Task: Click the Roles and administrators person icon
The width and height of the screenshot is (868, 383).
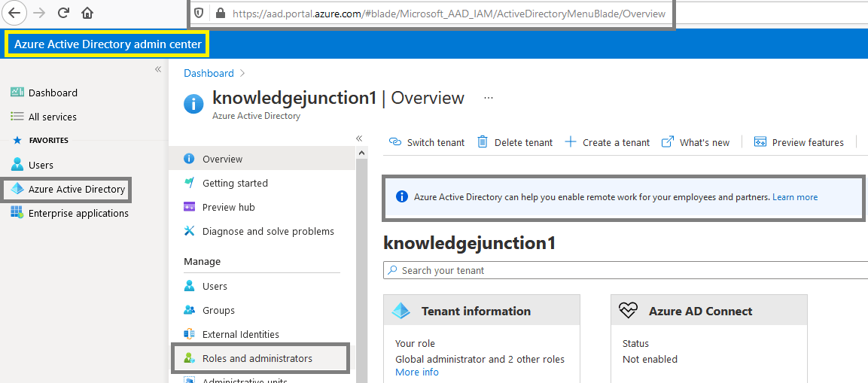Action: (189, 358)
